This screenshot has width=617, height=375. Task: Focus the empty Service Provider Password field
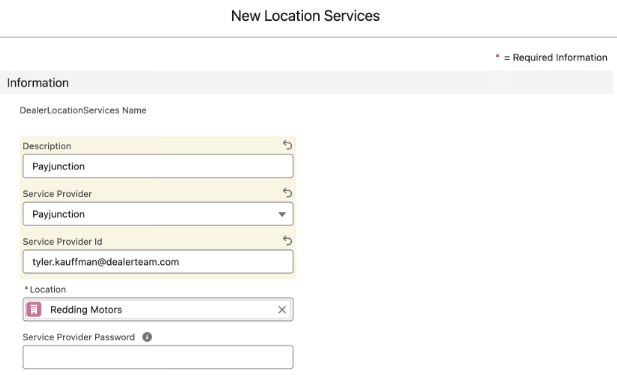[158, 357]
